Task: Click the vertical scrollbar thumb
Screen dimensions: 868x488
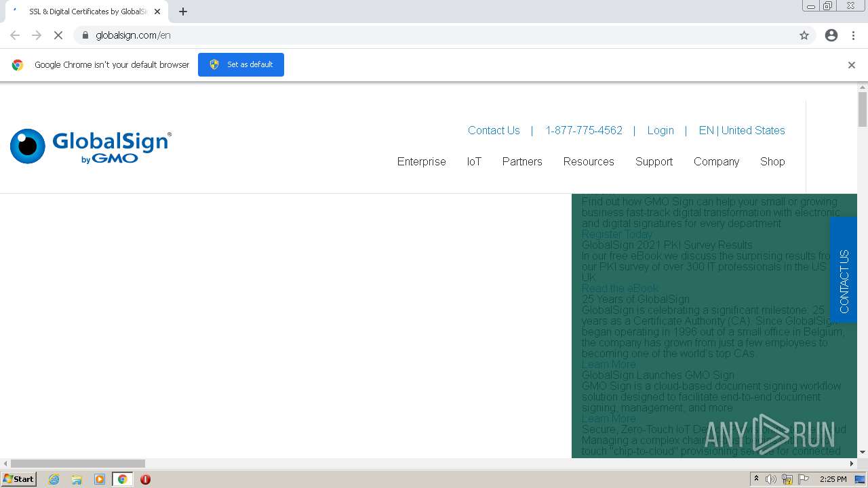Action: pyautogui.click(x=863, y=109)
